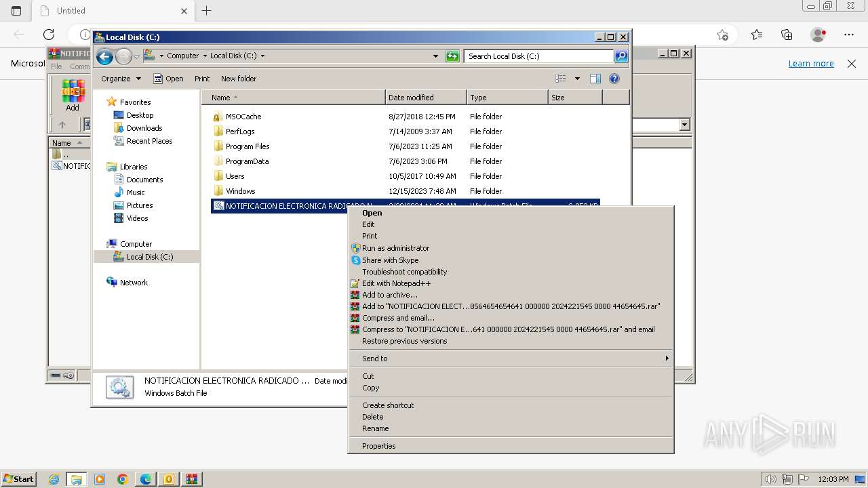Choose Rename in the context menu
This screenshot has width=868, height=488.
point(511,428)
